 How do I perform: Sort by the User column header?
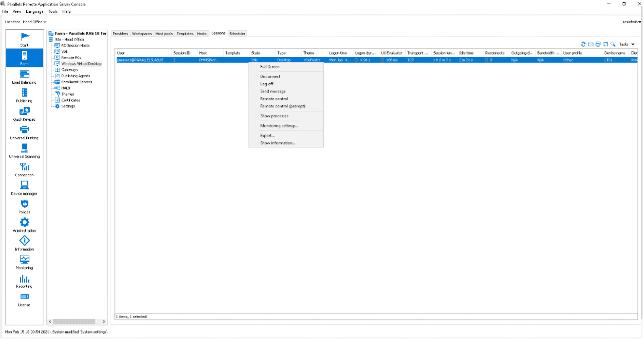(x=143, y=53)
